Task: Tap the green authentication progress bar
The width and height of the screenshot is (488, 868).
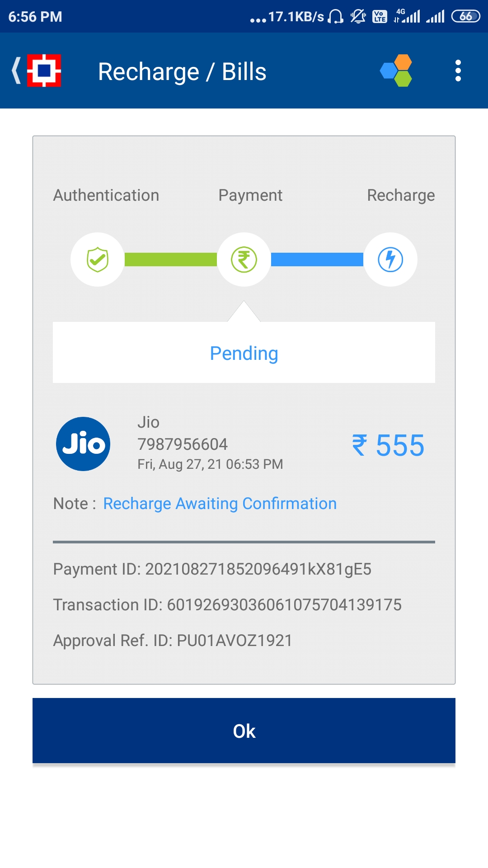Action: [171, 259]
